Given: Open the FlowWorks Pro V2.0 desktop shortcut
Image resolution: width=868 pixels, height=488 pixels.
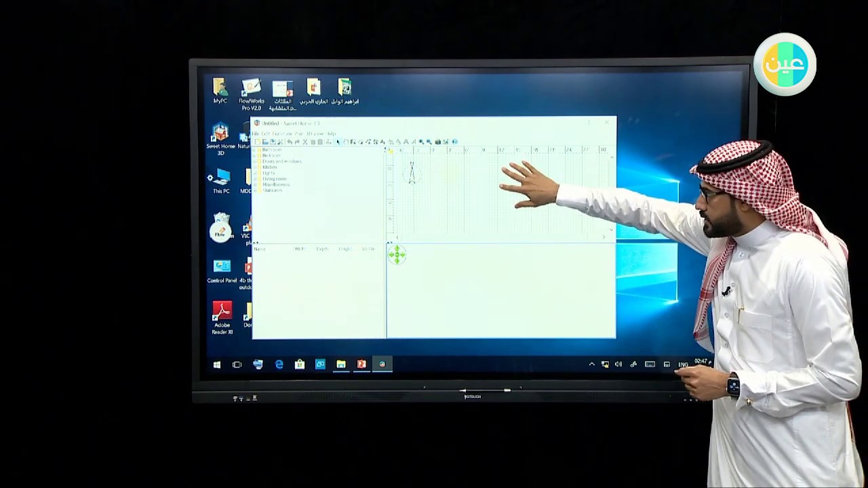Looking at the screenshot, I should pos(252,95).
